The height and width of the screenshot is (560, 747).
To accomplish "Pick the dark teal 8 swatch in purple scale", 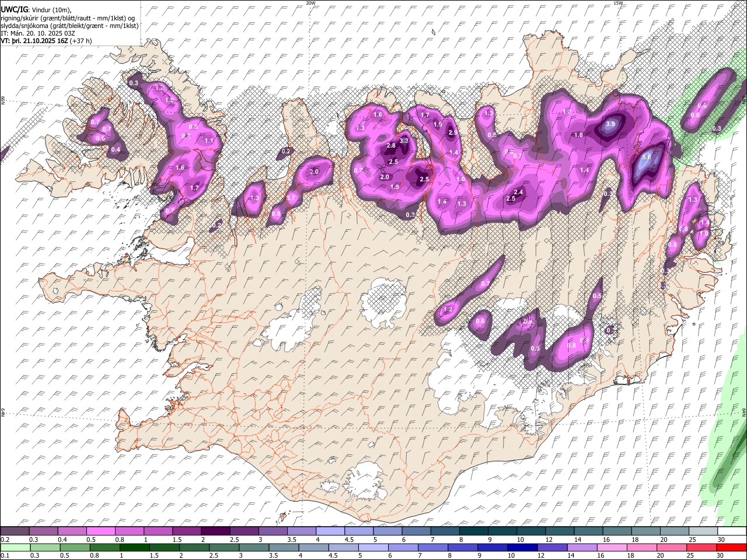I will [473, 531].
